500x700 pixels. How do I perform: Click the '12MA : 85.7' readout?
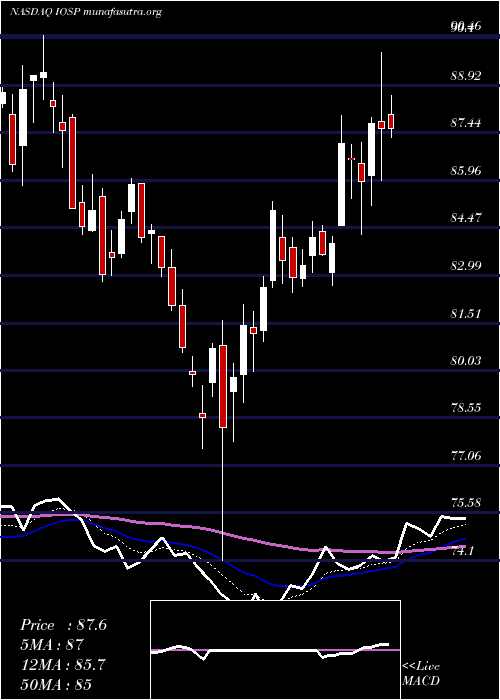pos(63,665)
